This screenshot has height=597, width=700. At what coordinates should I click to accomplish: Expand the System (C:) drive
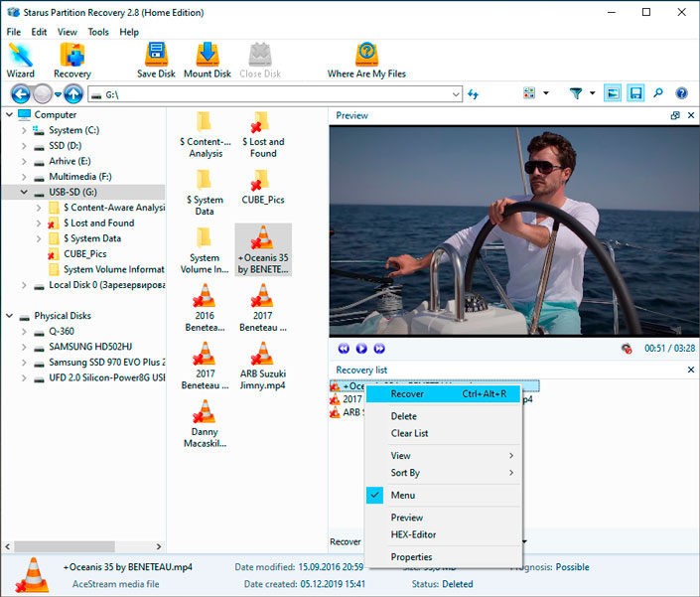pos(24,130)
